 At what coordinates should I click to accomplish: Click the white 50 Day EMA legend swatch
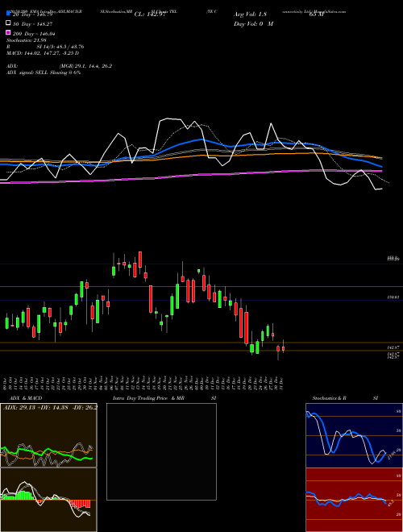8,23
